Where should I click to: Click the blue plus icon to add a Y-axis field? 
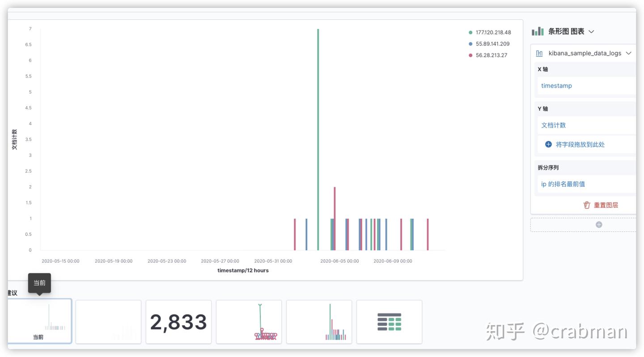(548, 144)
